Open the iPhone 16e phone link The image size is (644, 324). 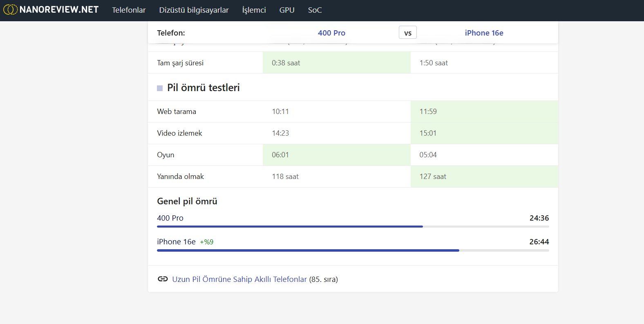484,33
